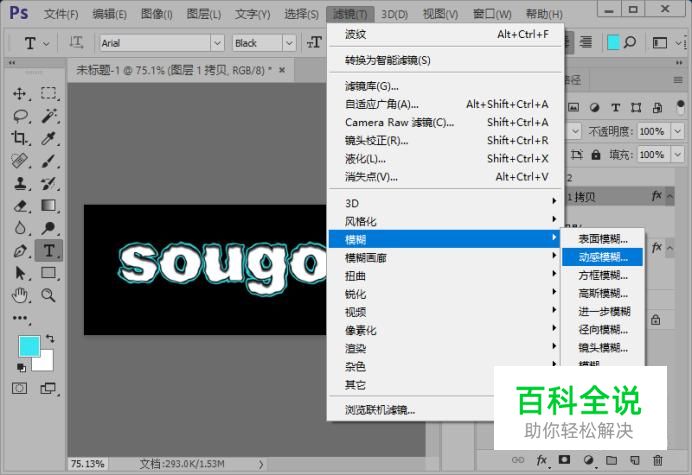Toggle the pixel layer filter icon

coord(573,107)
